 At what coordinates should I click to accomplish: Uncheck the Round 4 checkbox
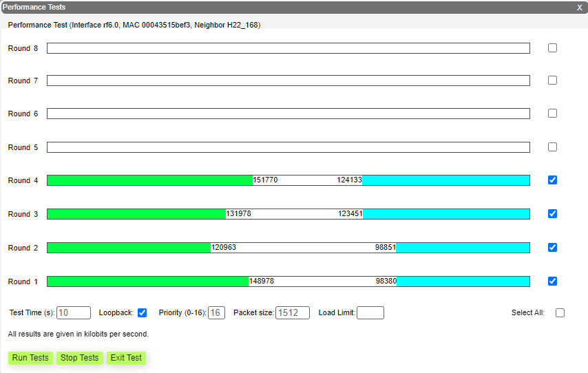(552, 180)
